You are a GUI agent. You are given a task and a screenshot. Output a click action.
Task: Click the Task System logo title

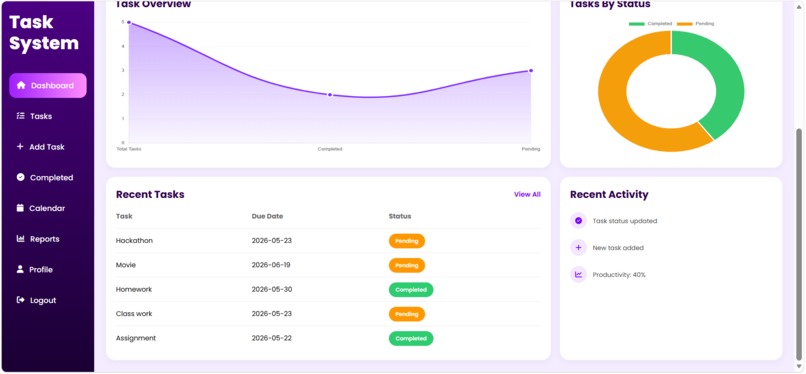(44, 32)
